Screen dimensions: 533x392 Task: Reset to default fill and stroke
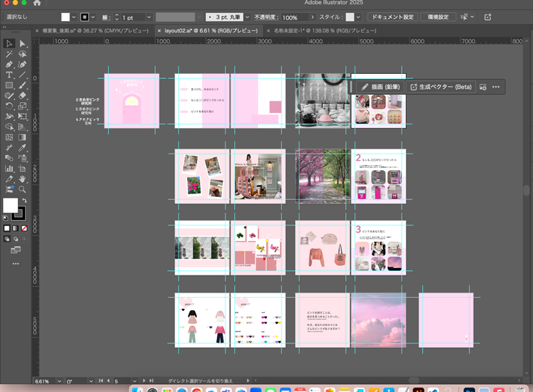point(7,217)
